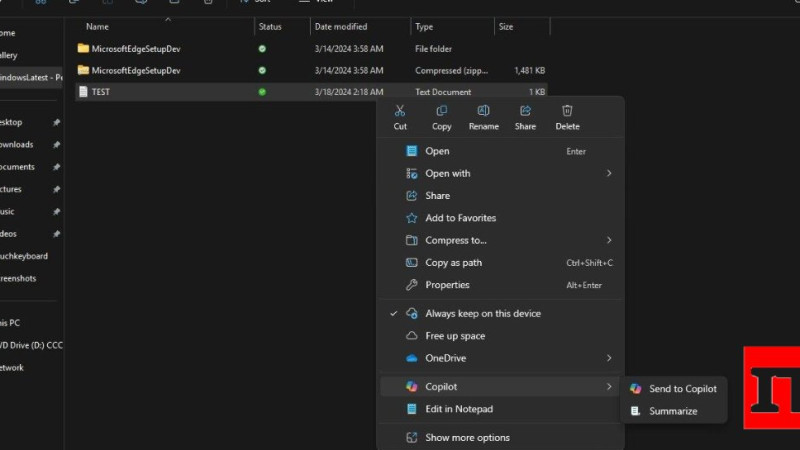The image size is (800, 450).
Task: Click the Cut scissors icon
Action: [x=400, y=111]
